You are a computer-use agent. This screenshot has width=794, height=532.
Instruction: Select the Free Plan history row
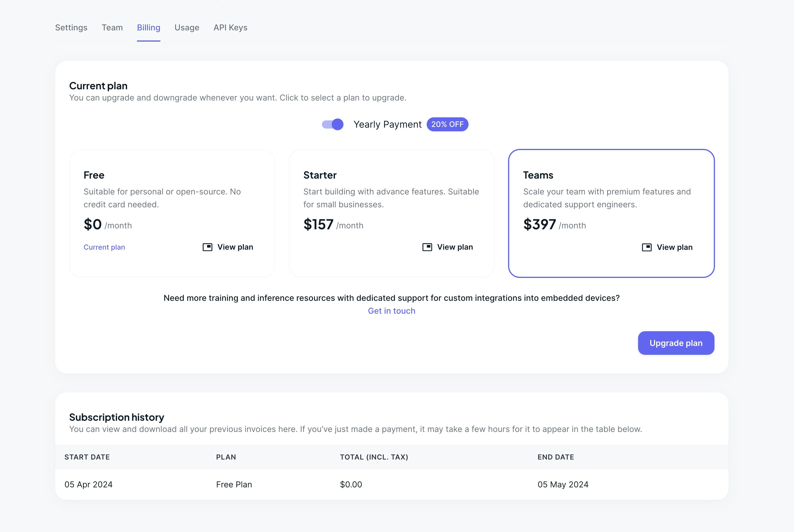coord(234,485)
